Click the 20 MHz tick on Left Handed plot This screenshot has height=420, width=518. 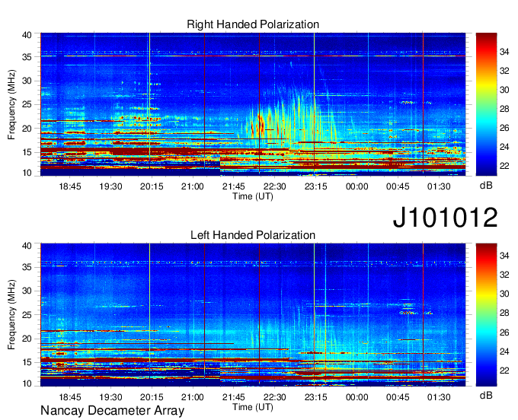(x=27, y=339)
